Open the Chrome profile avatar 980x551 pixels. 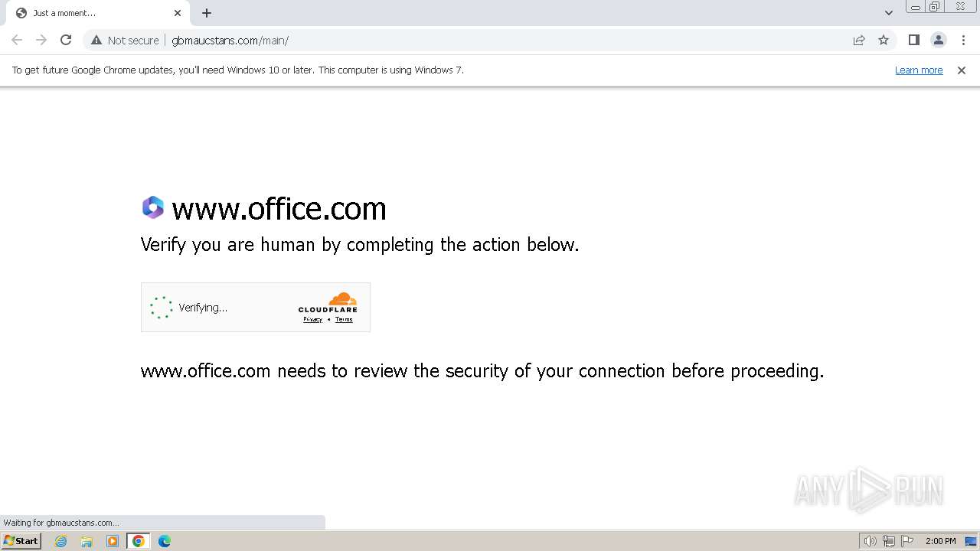point(938,40)
